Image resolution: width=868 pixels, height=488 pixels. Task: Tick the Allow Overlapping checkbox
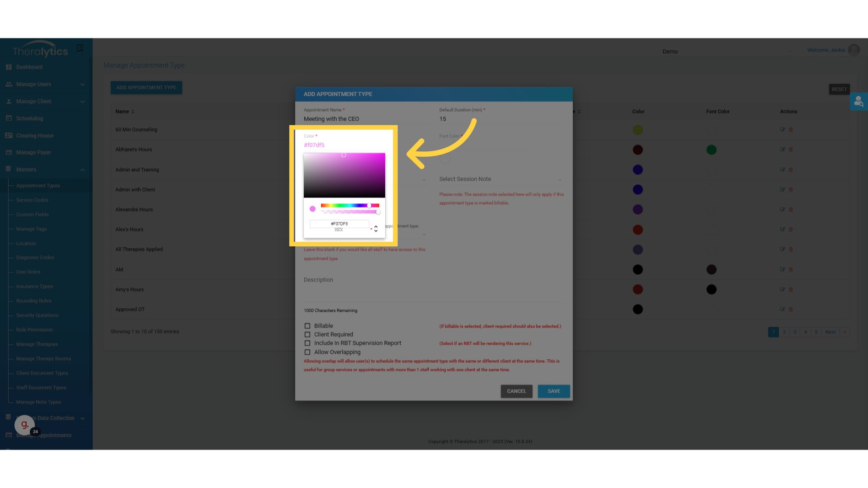click(307, 352)
